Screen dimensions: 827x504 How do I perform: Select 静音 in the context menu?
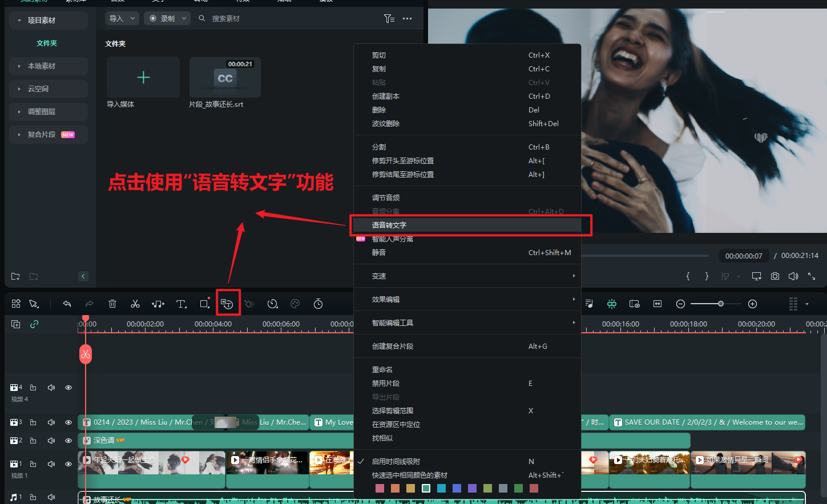point(380,252)
